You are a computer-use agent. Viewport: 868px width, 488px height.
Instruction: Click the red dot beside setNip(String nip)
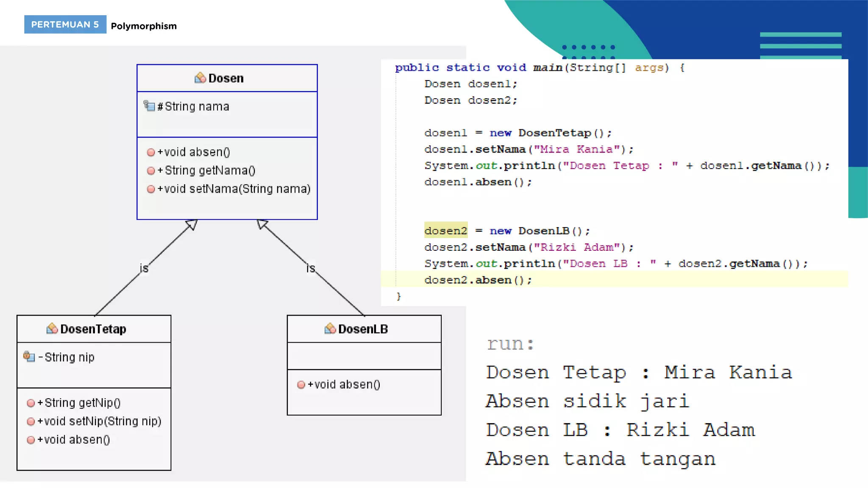31,421
